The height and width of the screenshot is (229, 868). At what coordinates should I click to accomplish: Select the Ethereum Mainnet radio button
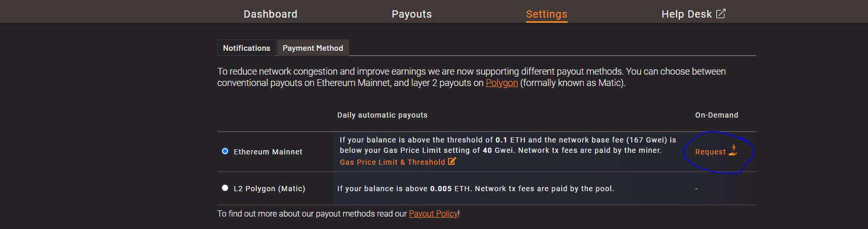[x=225, y=151]
